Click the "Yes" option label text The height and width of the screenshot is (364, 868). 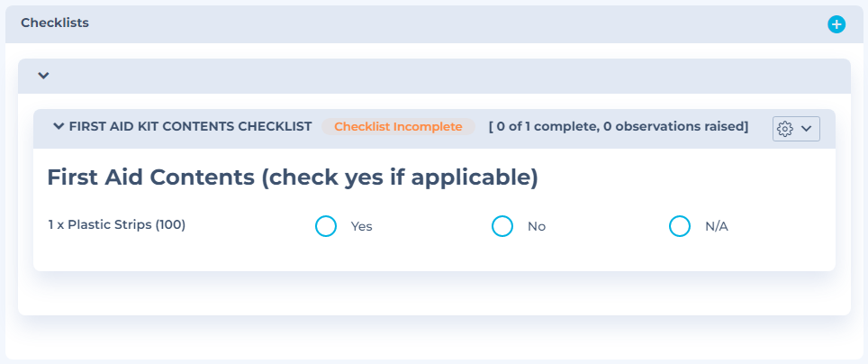point(361,227)
